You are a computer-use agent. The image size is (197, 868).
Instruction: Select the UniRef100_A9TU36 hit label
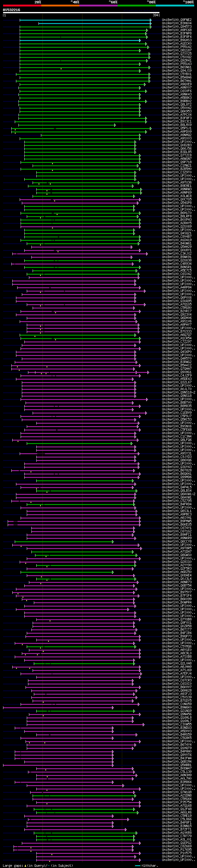[x=177, y=182]
